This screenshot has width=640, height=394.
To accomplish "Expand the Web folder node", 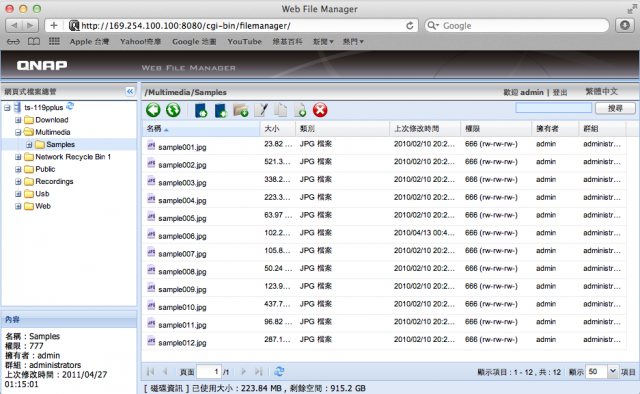I will (18, 206).
